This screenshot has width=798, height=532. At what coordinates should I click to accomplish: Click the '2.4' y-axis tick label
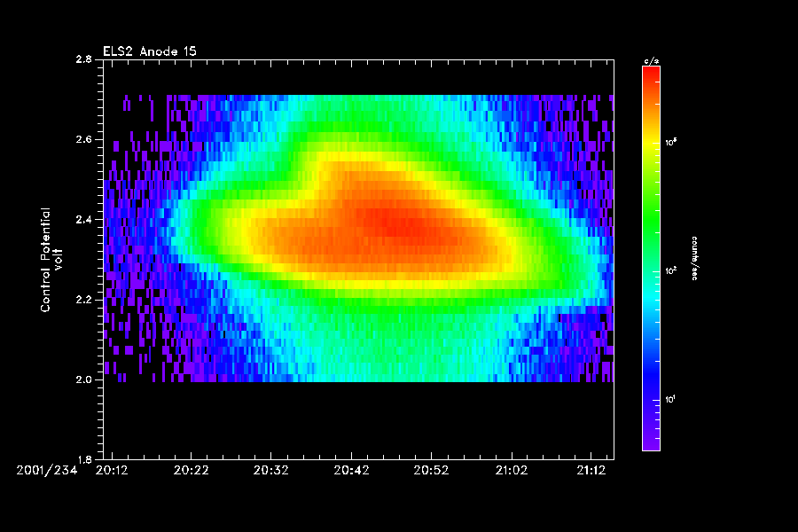84,219
